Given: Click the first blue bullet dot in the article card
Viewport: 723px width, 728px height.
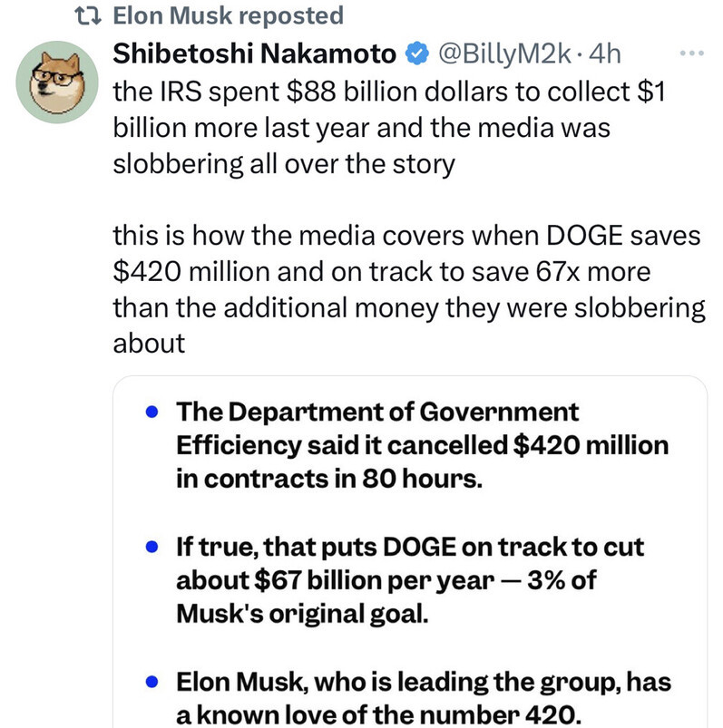Looking at the screenshot, I should tap(153, 413).
